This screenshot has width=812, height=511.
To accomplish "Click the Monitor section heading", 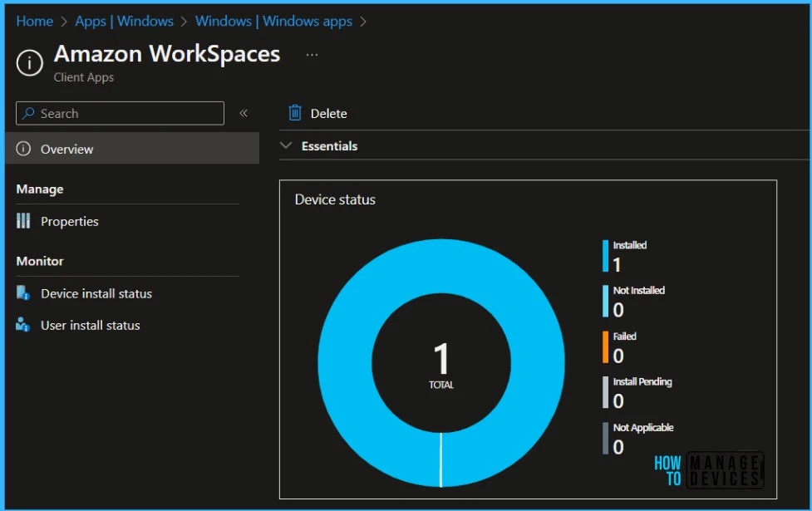I will coord(40,261).
